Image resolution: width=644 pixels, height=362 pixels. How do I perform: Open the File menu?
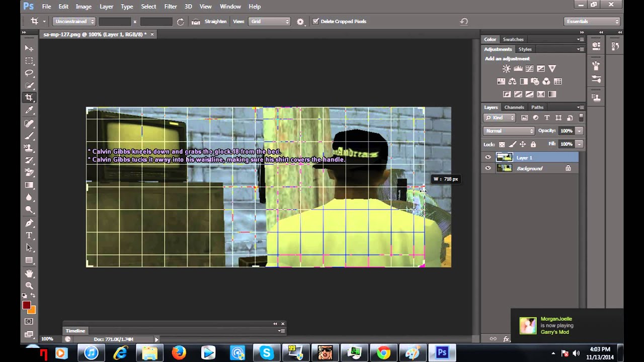point(46,7)
